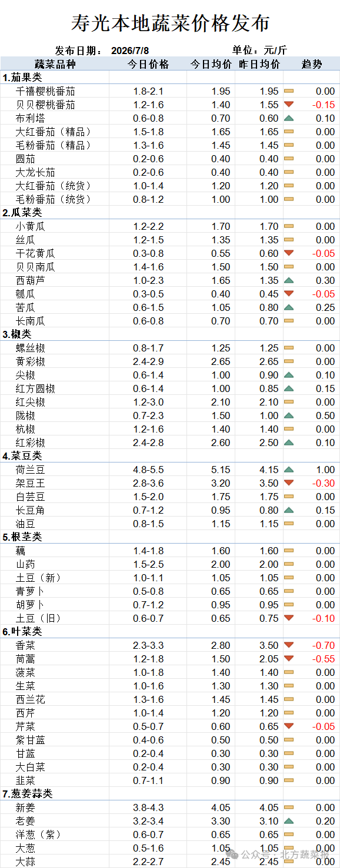Click flat trend bar icon for 千禧樱桃番茄

pyautogui.click(x=289, y=91)
